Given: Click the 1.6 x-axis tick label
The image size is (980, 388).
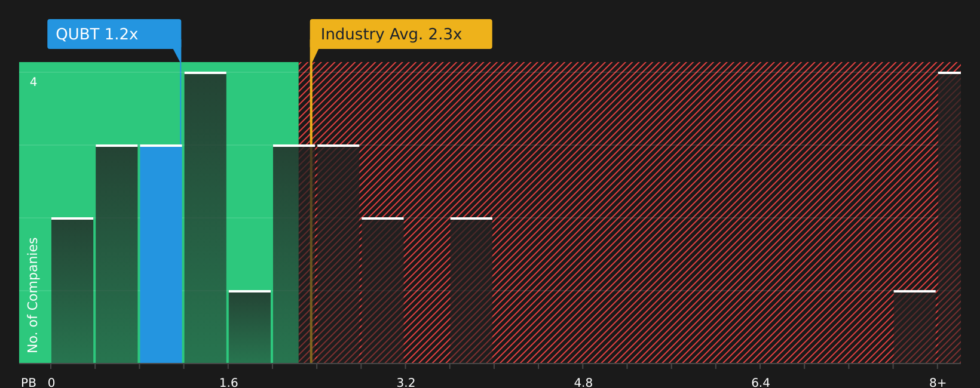Looking at the screenshot, I should (x=228, y=383).
